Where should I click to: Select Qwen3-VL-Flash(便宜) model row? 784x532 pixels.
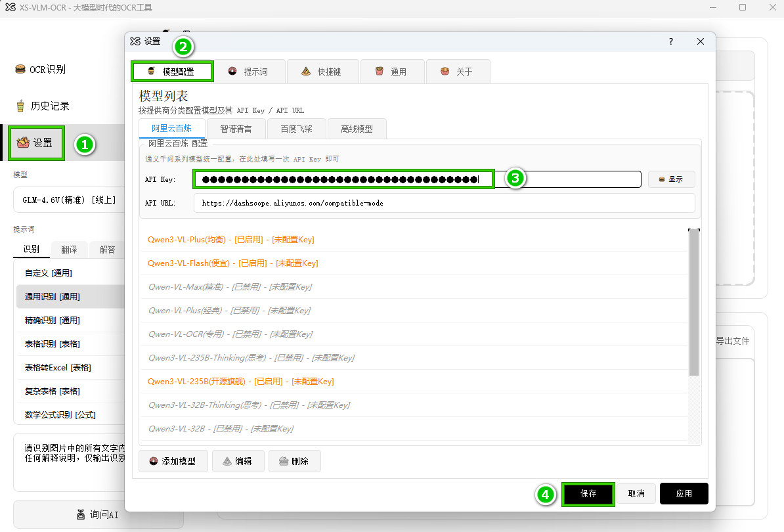coord(414,263)
